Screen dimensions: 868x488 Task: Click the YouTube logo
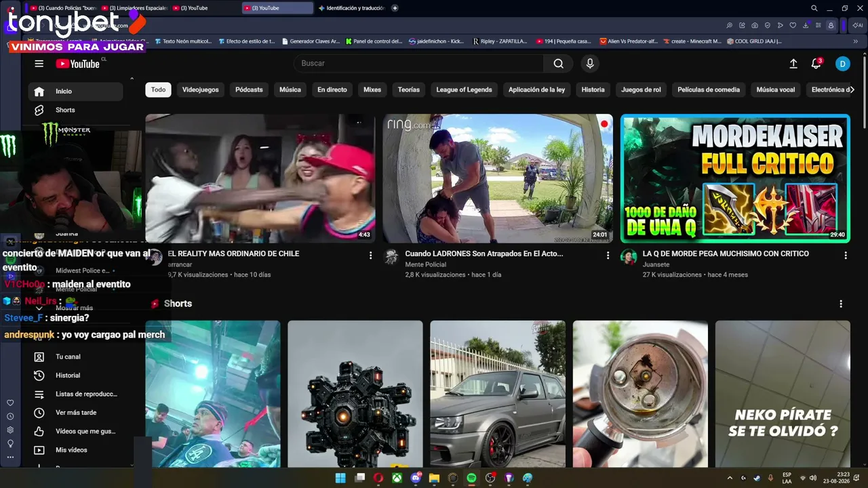pyautogui.click(x=78, y=64)
